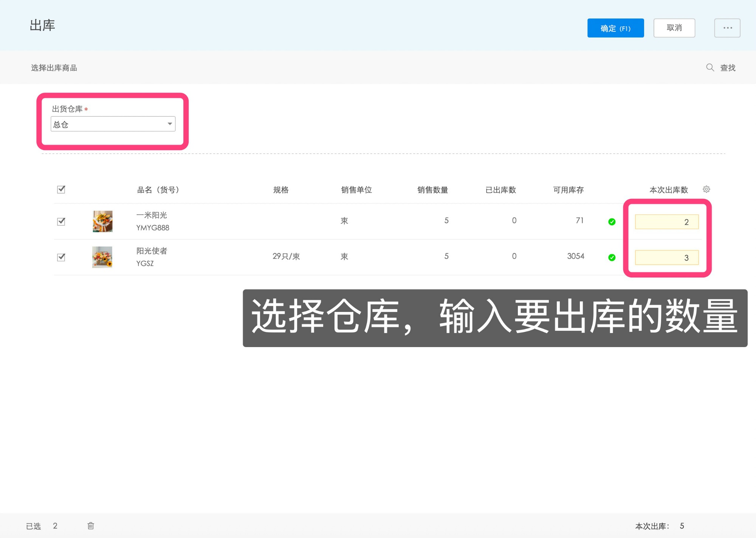Click the 品名（货号）column header
The height and width of the screenshot is (538, 756).
[x=158, y=190]
